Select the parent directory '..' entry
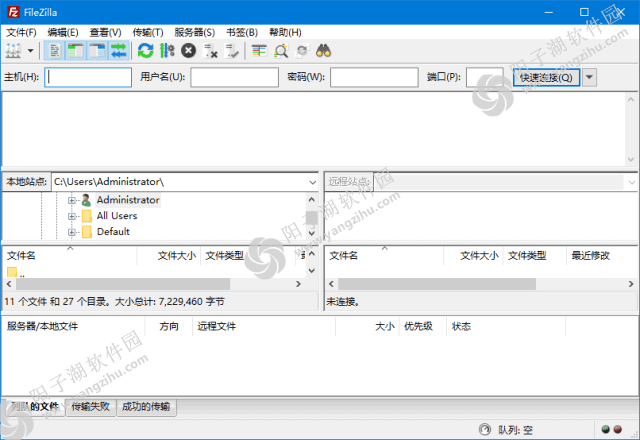 [16, 273]
